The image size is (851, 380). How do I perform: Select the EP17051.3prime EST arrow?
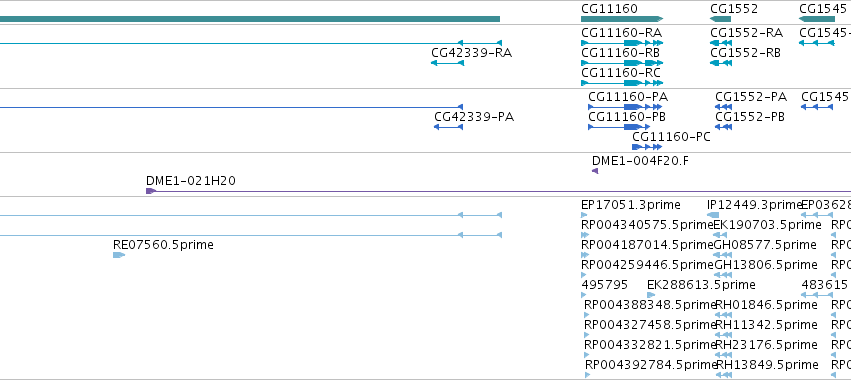584,215
